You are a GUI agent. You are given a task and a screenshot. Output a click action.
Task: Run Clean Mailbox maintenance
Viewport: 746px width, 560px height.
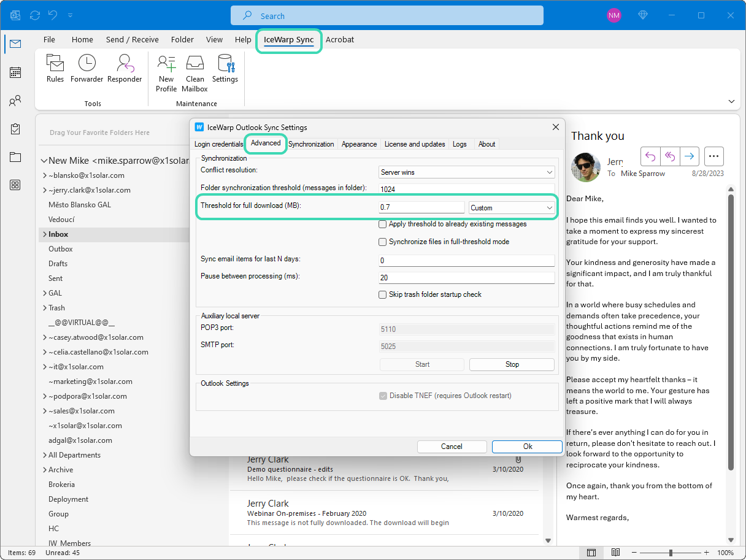pyautogui.click(x=195, y=73)
